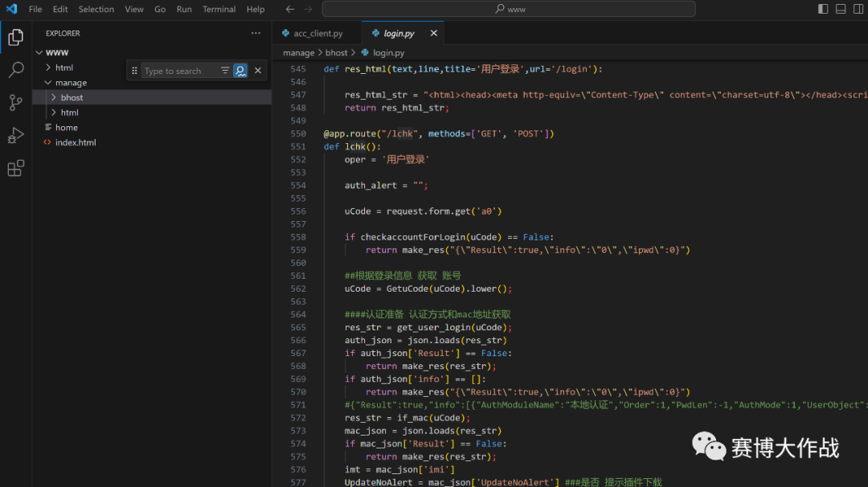Open Explorer's more actions ellipsis menu

pyautogui.click(x=256, y=34)
